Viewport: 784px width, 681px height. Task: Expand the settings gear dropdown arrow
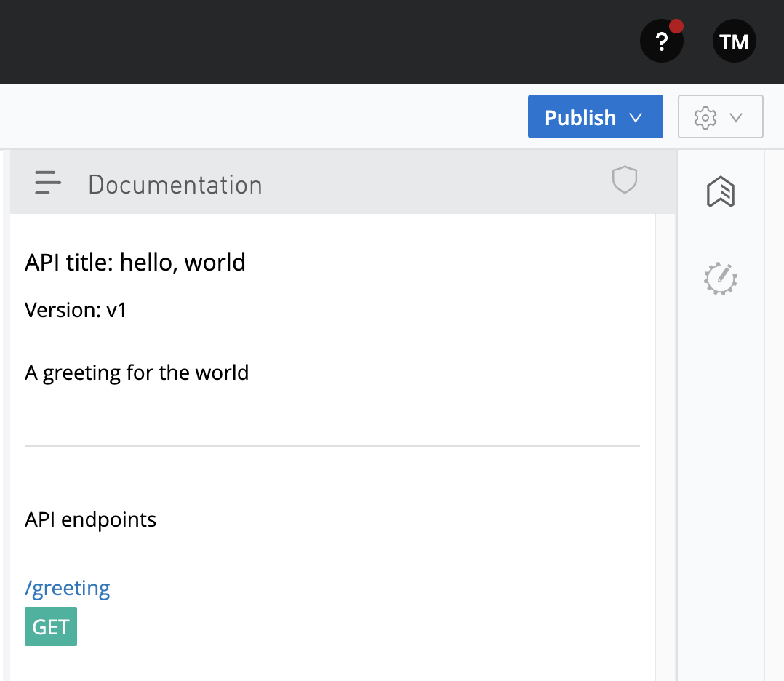tap(736, 117)
